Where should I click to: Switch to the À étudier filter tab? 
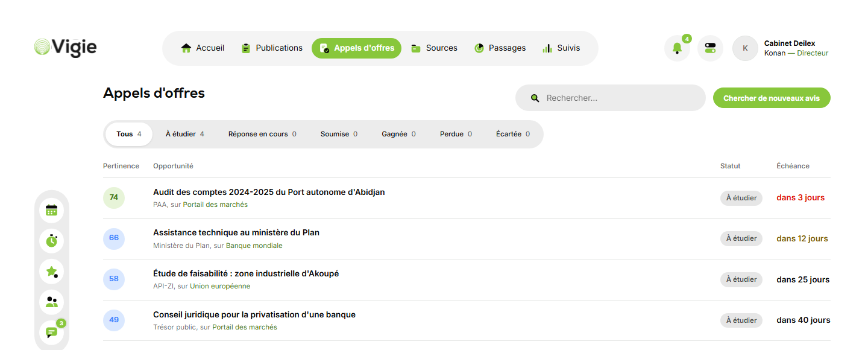point(185,134)
